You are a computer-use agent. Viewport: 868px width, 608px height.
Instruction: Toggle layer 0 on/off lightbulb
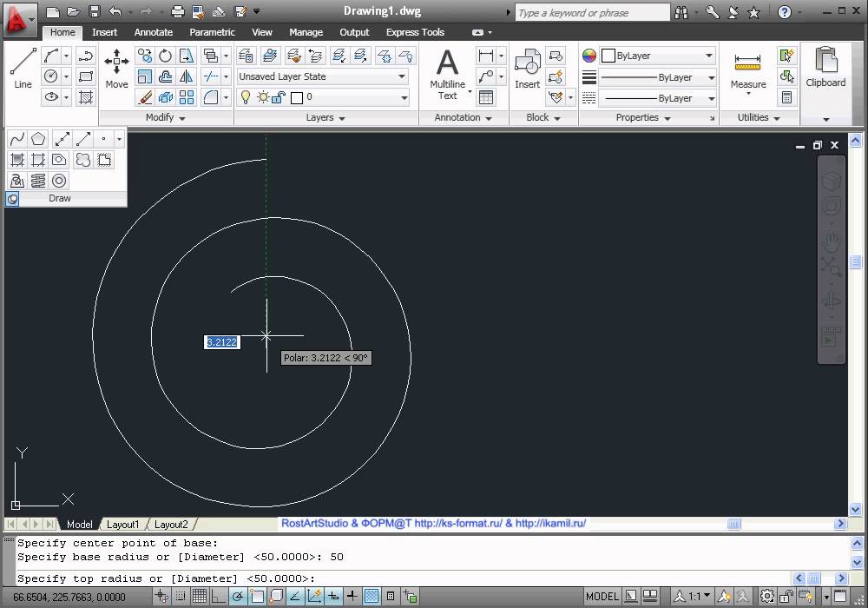246,97
